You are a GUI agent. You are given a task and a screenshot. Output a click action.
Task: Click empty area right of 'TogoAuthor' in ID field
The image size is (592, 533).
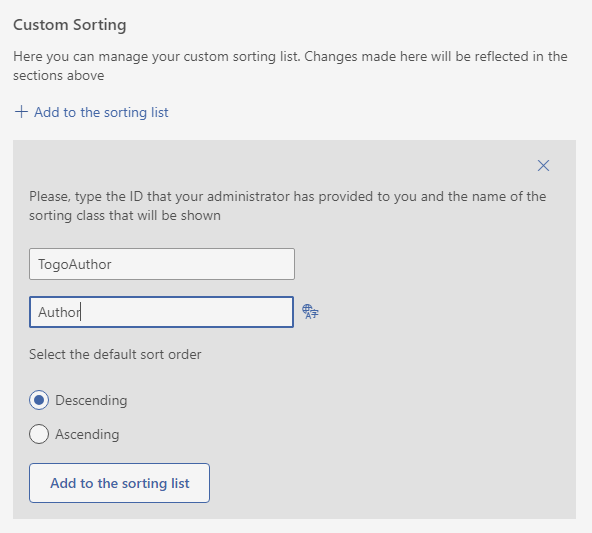tap(203, 264)
